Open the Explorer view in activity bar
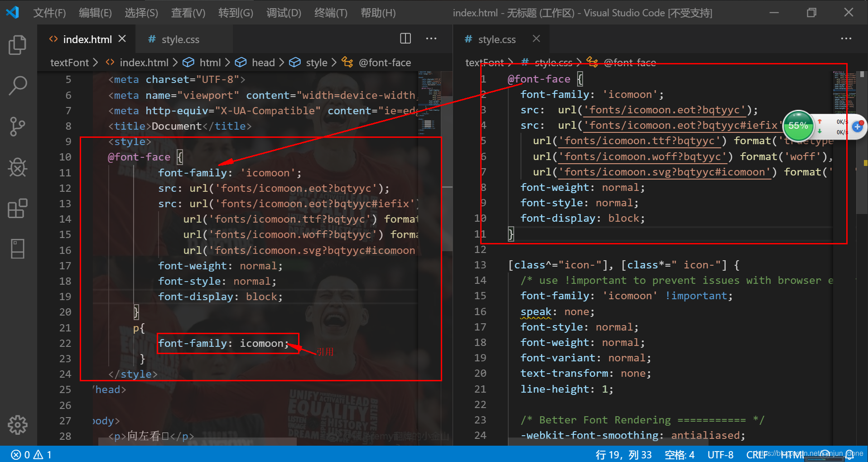The width and height of the screenshot is (868, 462). [x=18, y=45]
